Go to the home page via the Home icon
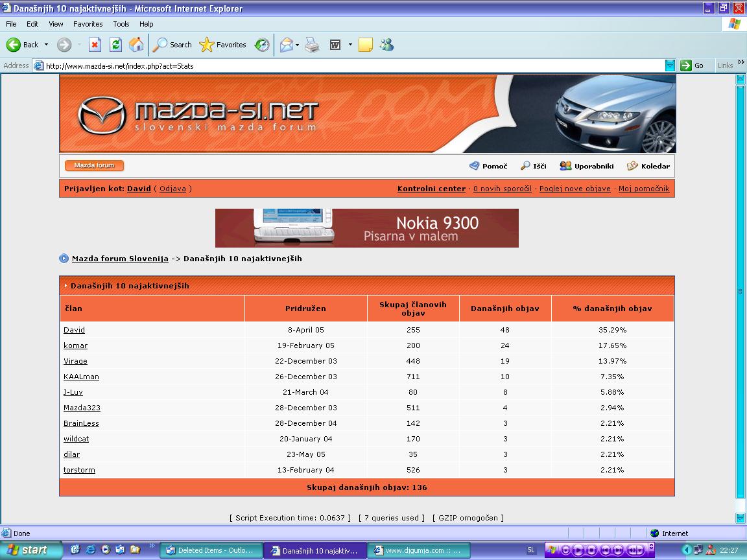The height and width of the screenshot is (560, 747). (136, 45)
